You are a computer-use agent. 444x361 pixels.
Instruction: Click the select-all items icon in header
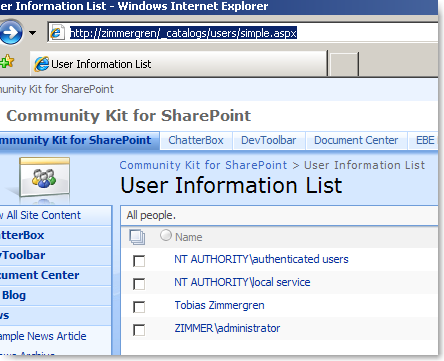click(x=137, y=237)
